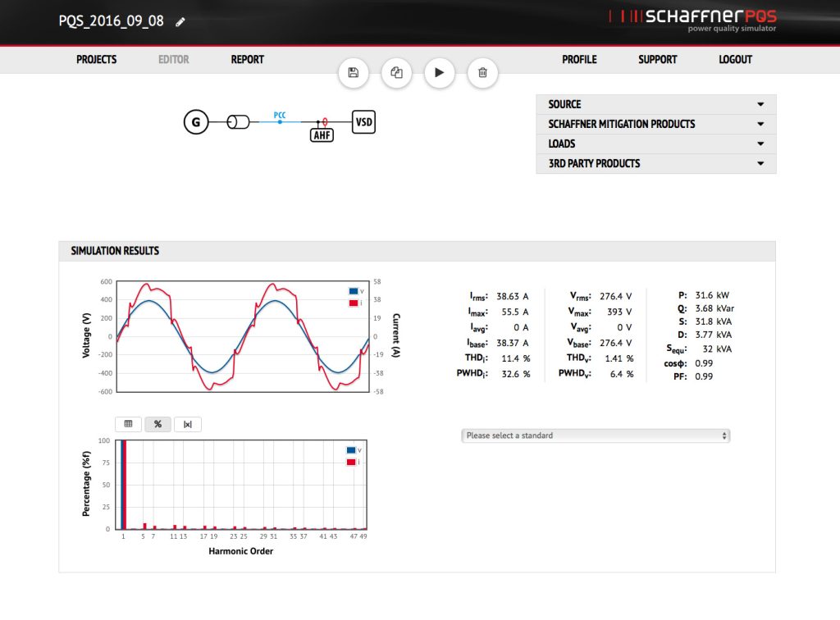Click the LOGOUT link
840x620 pixels.
click(735, 60)
